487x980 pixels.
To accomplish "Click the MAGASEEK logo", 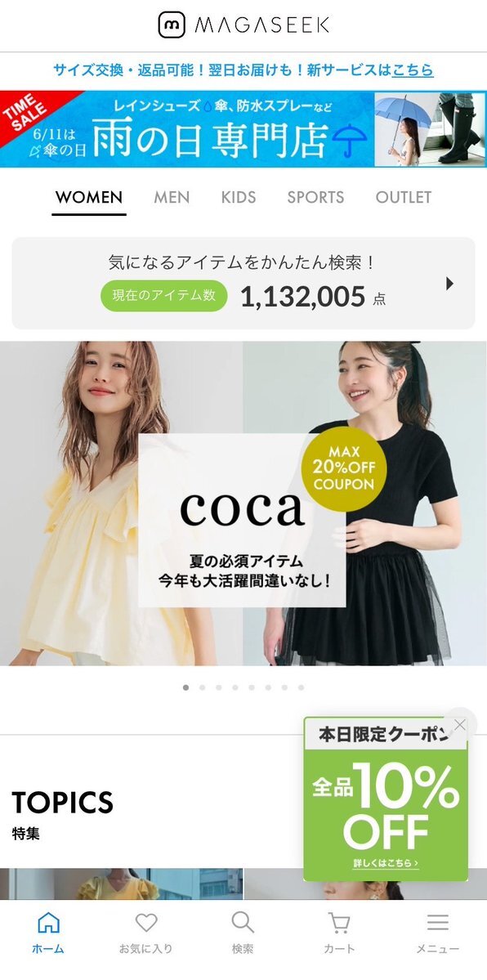I will point(243,25).
